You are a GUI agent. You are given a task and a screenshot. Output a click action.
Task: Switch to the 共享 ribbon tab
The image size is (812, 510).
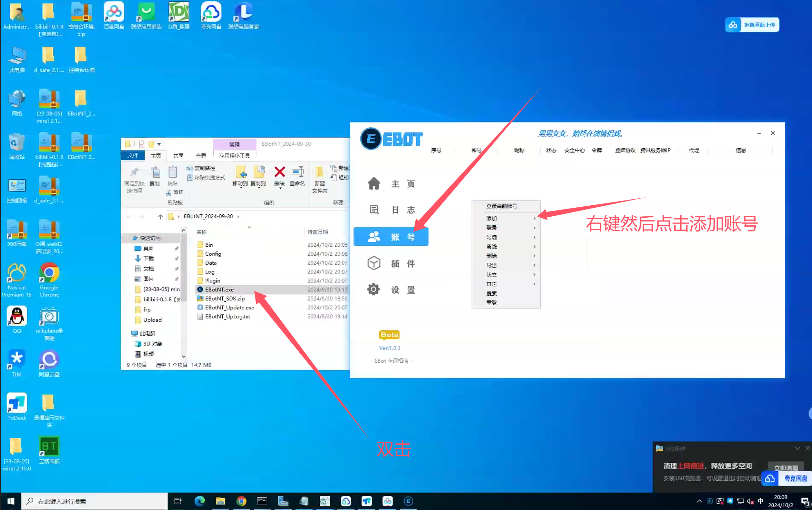(178, 156)
